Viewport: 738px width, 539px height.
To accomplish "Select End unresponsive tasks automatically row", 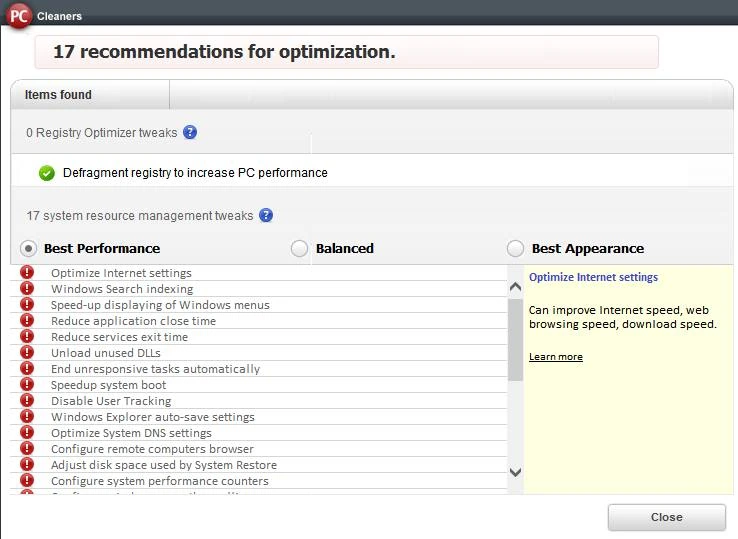I will [x=258, y=369].
